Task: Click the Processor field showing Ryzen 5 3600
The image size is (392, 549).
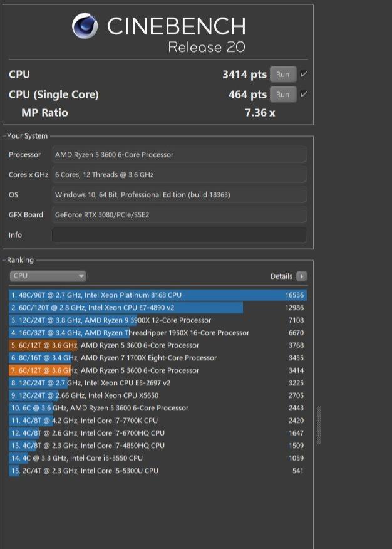Action: (x=179, y=154)
